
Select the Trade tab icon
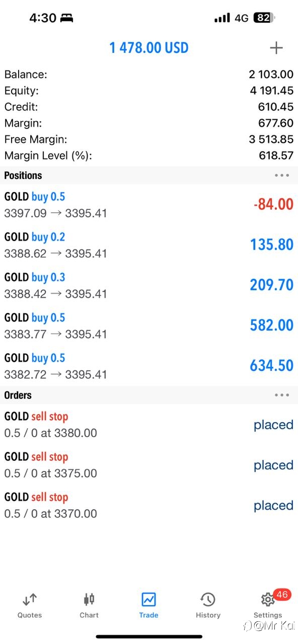148,599
